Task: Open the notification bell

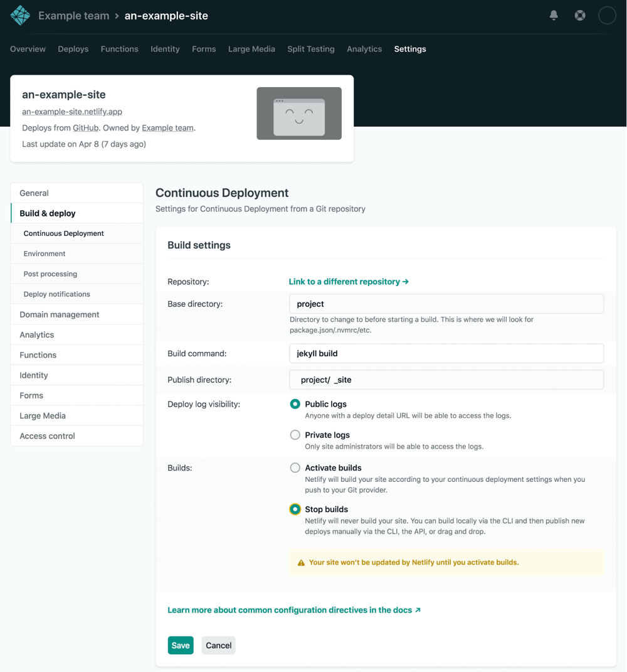Action: (x=554, y=15)
